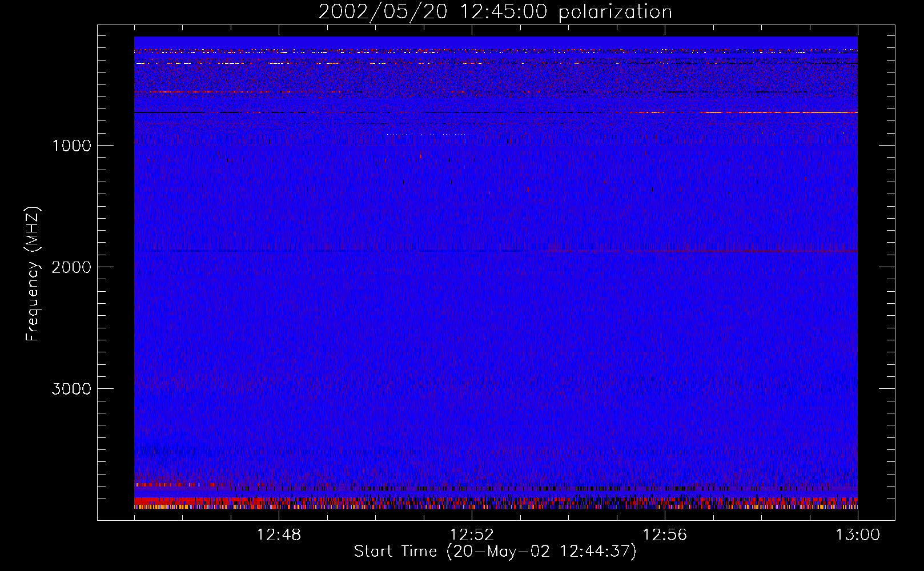Click the 'Frequency (MHZ)' axis label
This screenshot has width=924, height=571.
[x=33, y=274]
